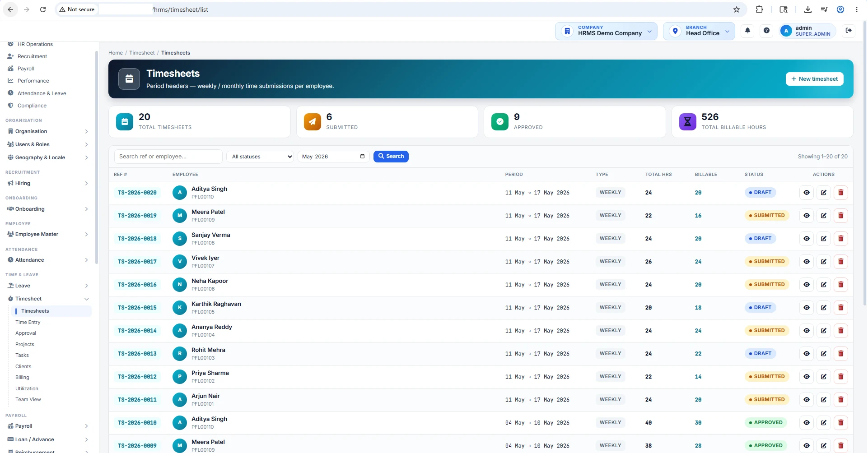Click the blue Search button
The image size is (868, 453).
391,157
